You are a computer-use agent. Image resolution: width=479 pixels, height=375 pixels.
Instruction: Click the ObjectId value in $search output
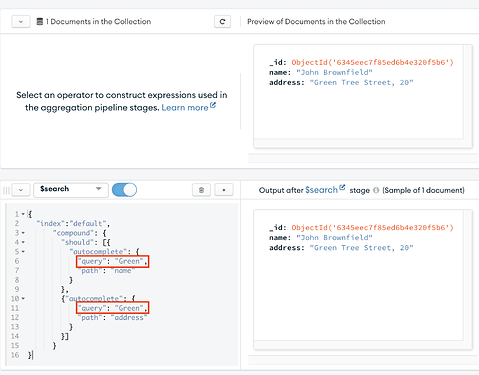tap(372, 228)
